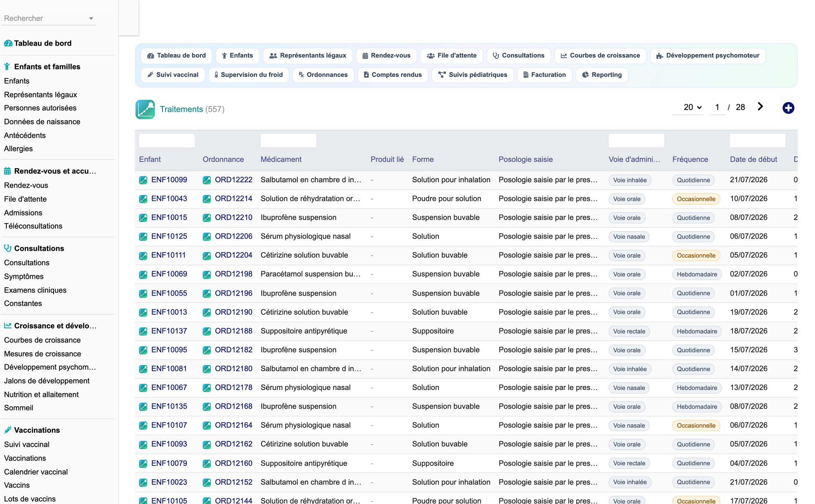Image resolution: width=815 pixels, height=504 pixels.
Task: Open the Suivis pédiatriques tab
Action: [472, 75]
